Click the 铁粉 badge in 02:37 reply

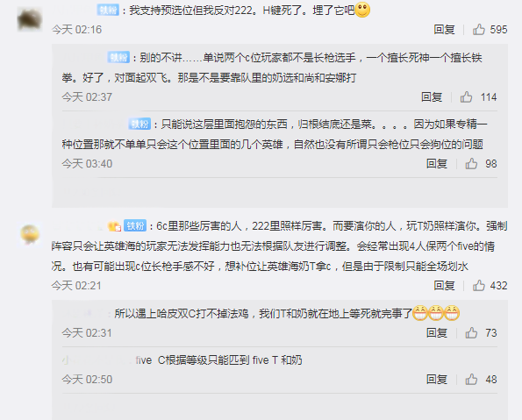[x=118, y=57]
